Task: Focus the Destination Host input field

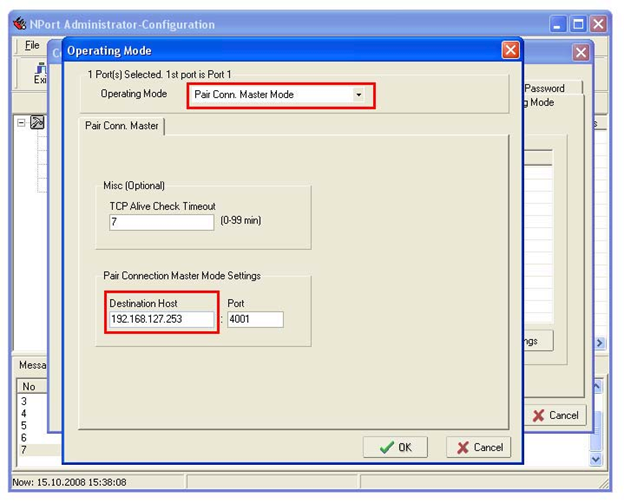Action: pos(161,320)
